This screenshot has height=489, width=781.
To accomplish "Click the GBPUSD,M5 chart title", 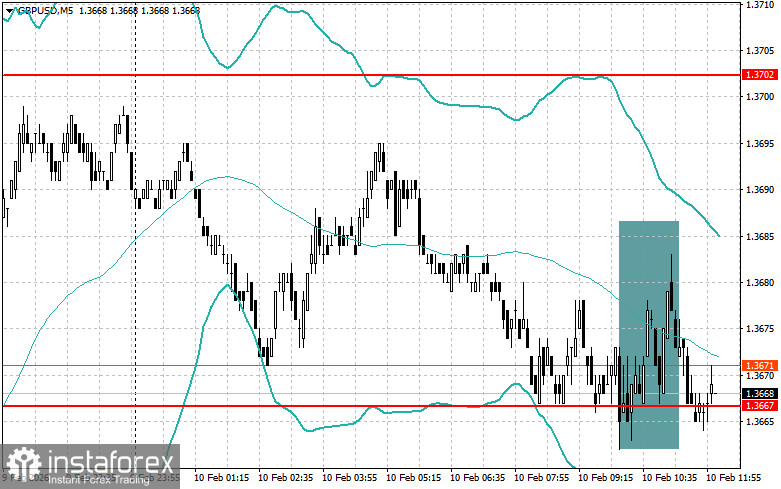I will pos(44,10).
